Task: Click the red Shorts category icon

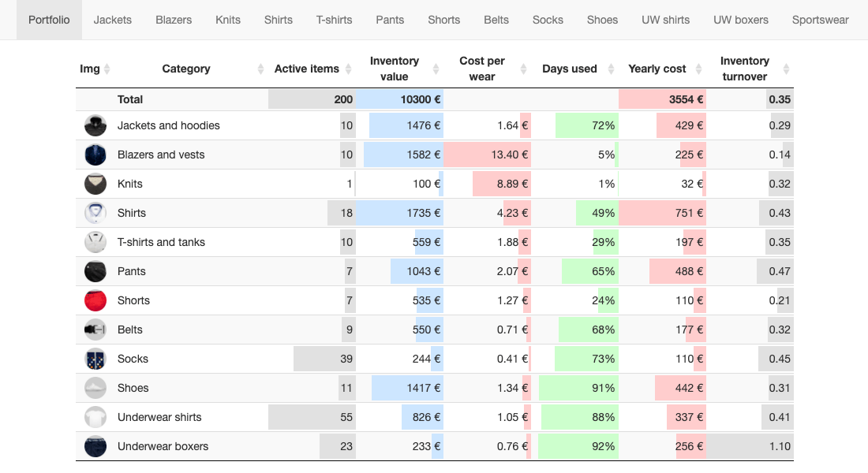Action: tap(95, 300)
